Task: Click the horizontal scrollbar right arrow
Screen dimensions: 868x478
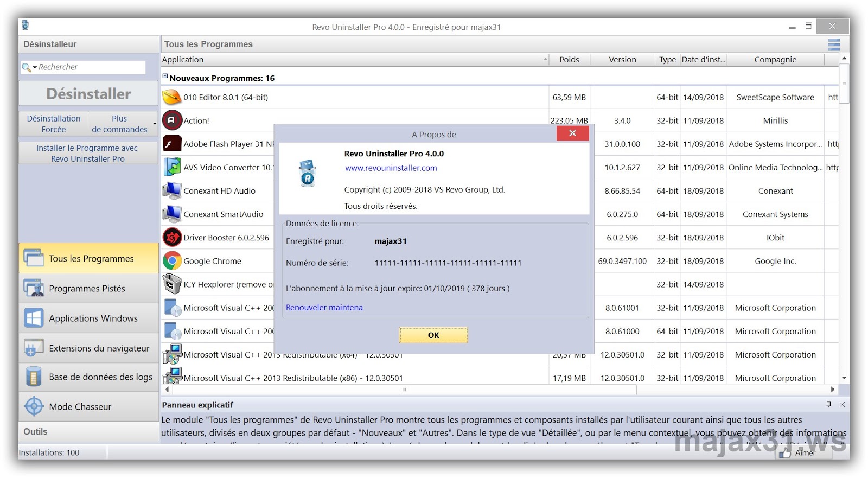Action: tap(833, 390)
